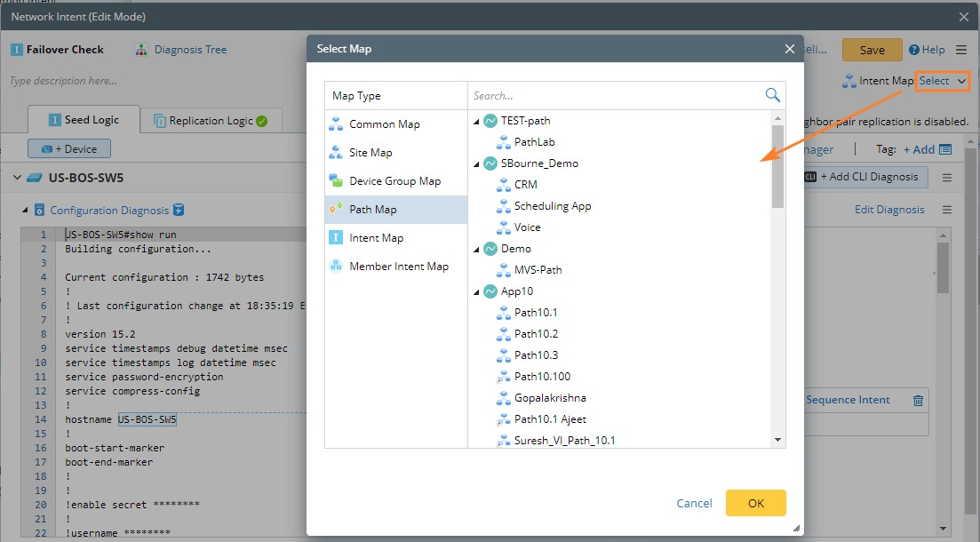Open the hamburger menu beside Help

(961, 50)
